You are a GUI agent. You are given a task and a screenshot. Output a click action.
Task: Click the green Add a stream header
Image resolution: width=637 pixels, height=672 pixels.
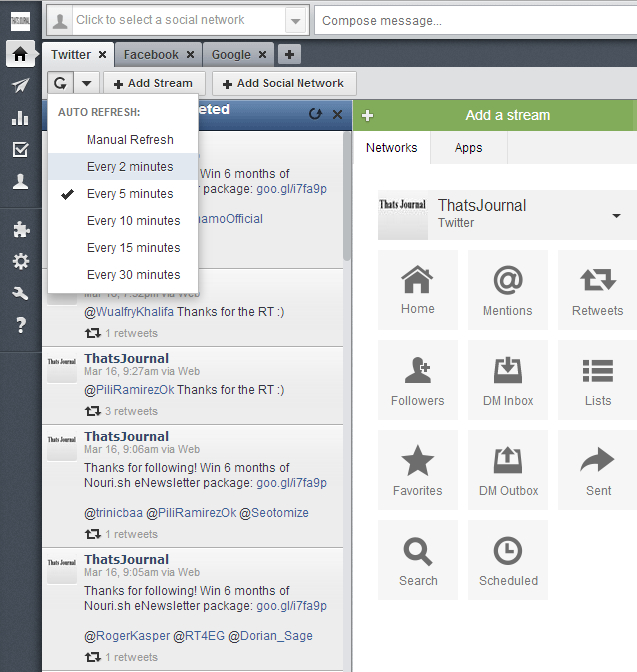point(508,115)
